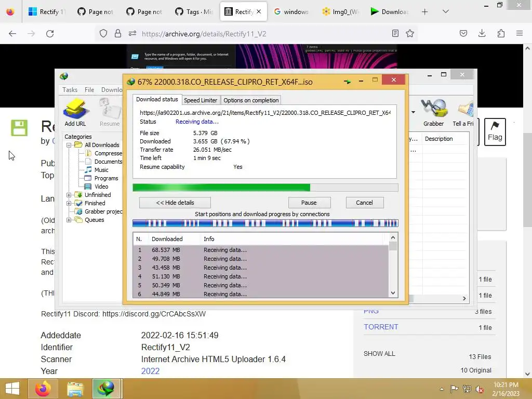Show hidden tray icons arrow

442,389
